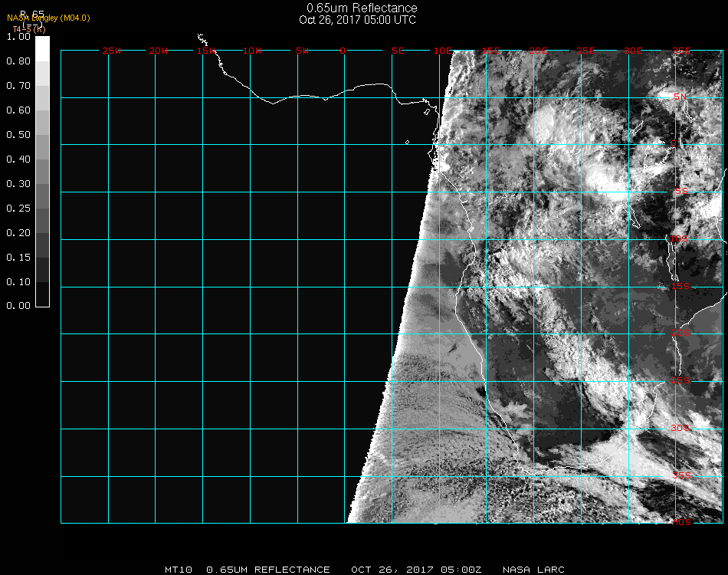Select the 0.80 color bar value
This screenshot has height=575, width=728.
point(18,61)
